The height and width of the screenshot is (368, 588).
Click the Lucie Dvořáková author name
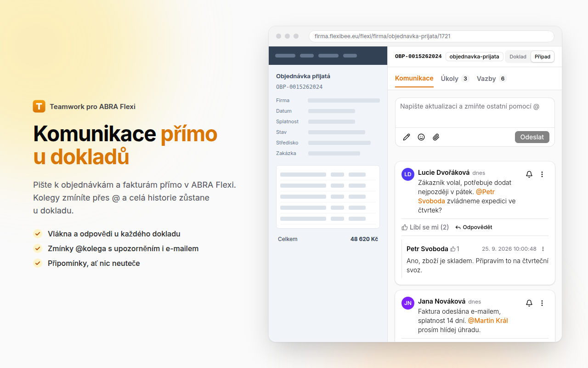tap(444, 172)
